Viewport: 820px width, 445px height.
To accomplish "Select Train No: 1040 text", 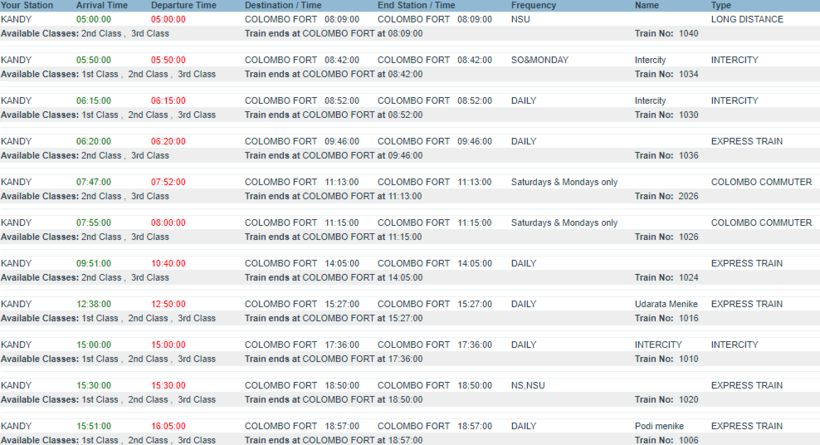I will [x=667, y=33].
